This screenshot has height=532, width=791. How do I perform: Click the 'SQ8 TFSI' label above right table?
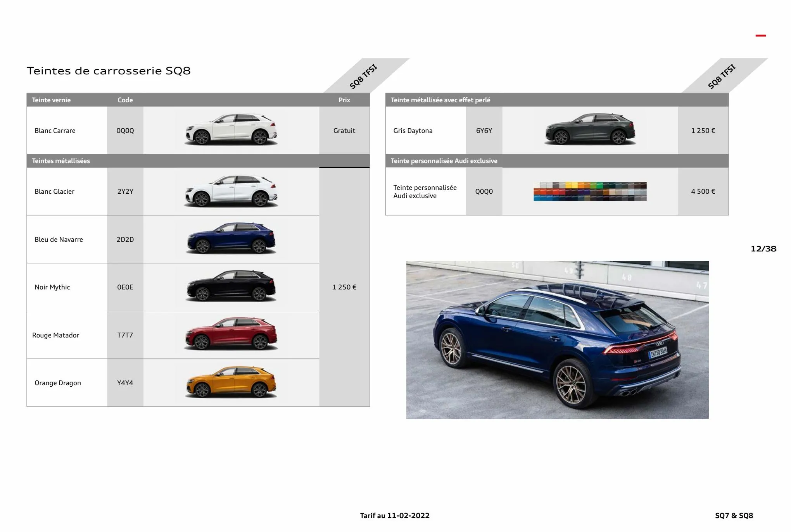pyautogui.click(x=722, y=77)
